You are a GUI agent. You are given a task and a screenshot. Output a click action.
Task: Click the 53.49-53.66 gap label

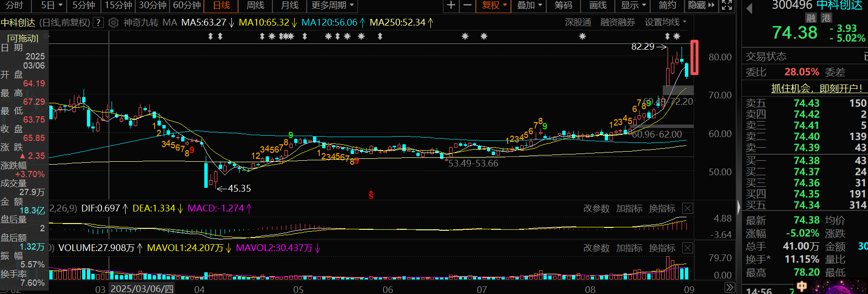click(473, 164)
